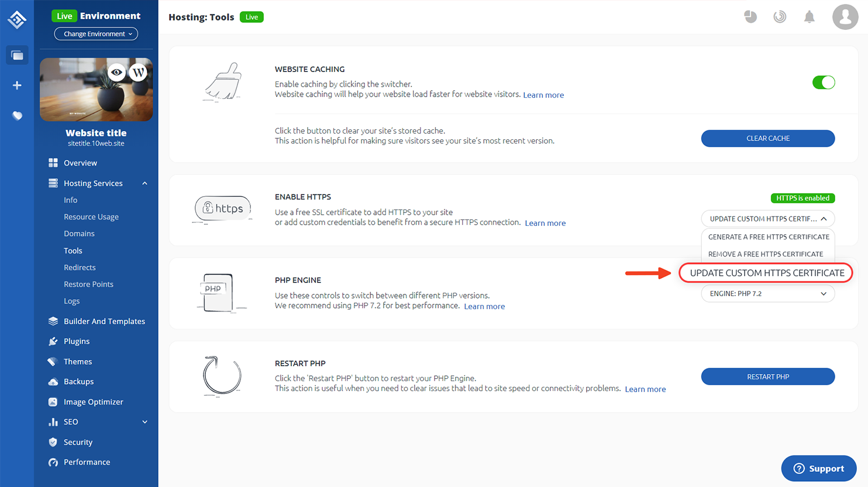
Task: Click the eye preview icon on site thumbnail
Action: (x=117, y=73)
